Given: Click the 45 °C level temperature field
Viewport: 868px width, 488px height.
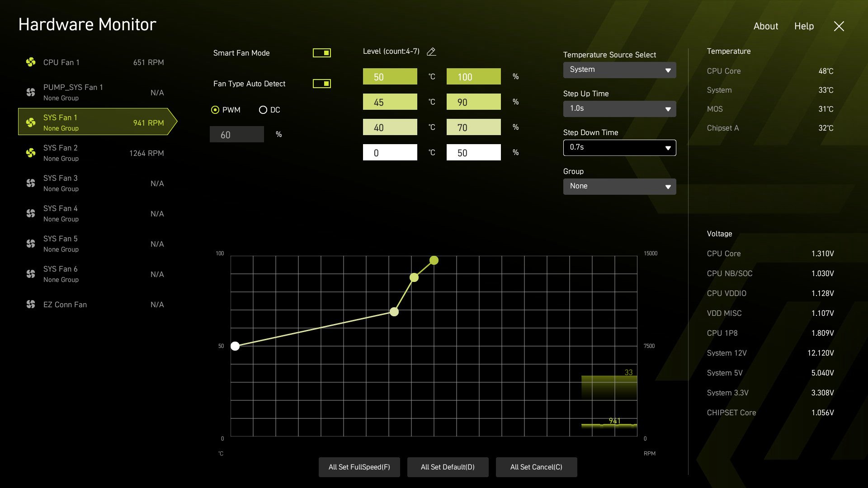Looking at the screenshot, I should pyautogui.click(x=390, y=102).
